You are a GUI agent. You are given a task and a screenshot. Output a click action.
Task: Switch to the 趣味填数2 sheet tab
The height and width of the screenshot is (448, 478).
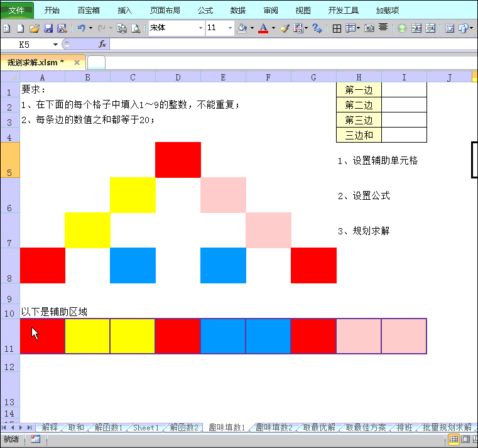pyautogui.click(x=274, y=427)
